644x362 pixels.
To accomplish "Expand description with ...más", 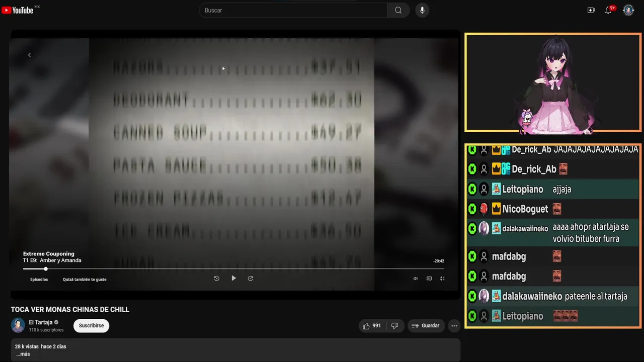I will pyautogui.click(x=23, y=354).
